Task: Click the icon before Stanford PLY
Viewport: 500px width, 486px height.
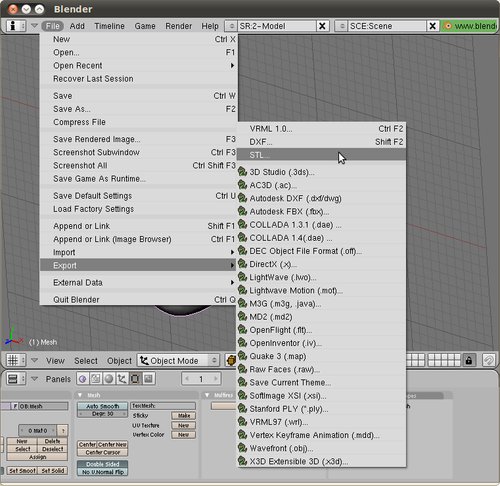Action: click(242, 409)
